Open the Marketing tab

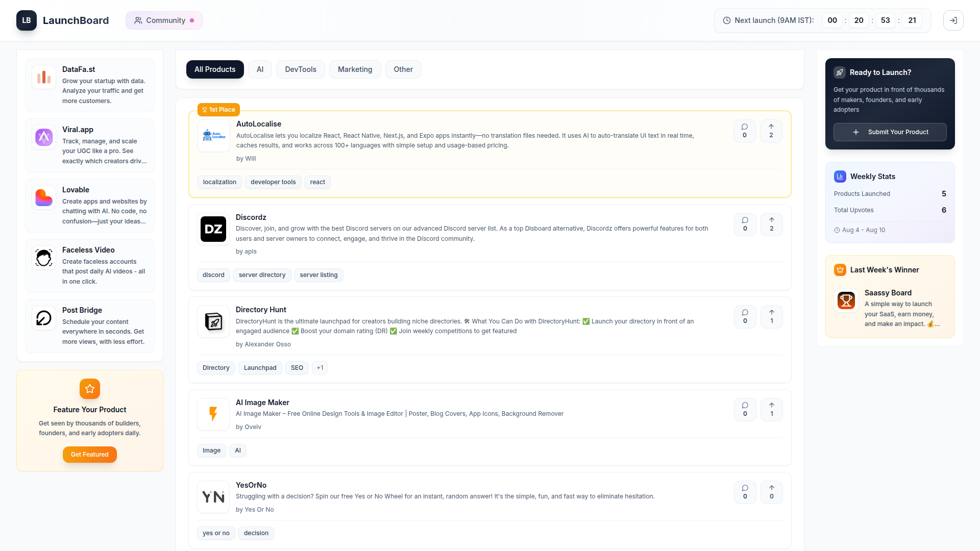[355, 69]
